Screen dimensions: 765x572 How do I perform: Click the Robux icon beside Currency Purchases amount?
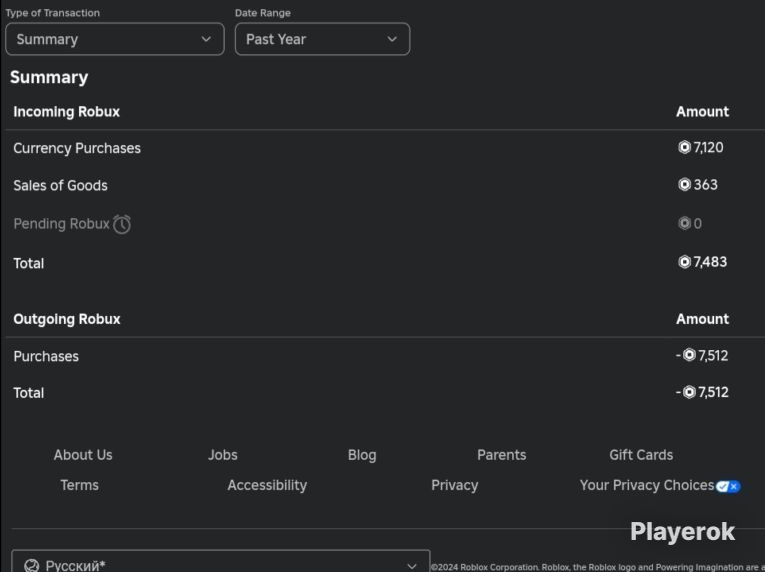tap(684, 147)
